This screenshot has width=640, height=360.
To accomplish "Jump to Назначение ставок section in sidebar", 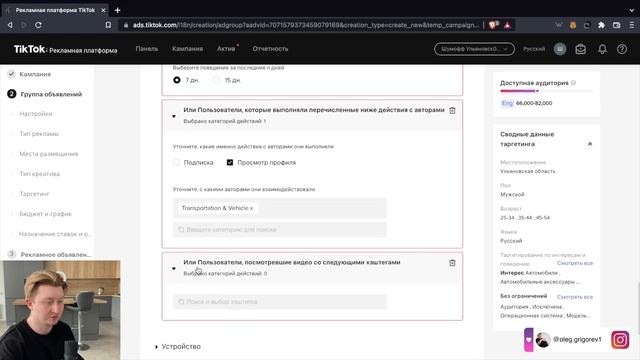I will tap(55, 234).
